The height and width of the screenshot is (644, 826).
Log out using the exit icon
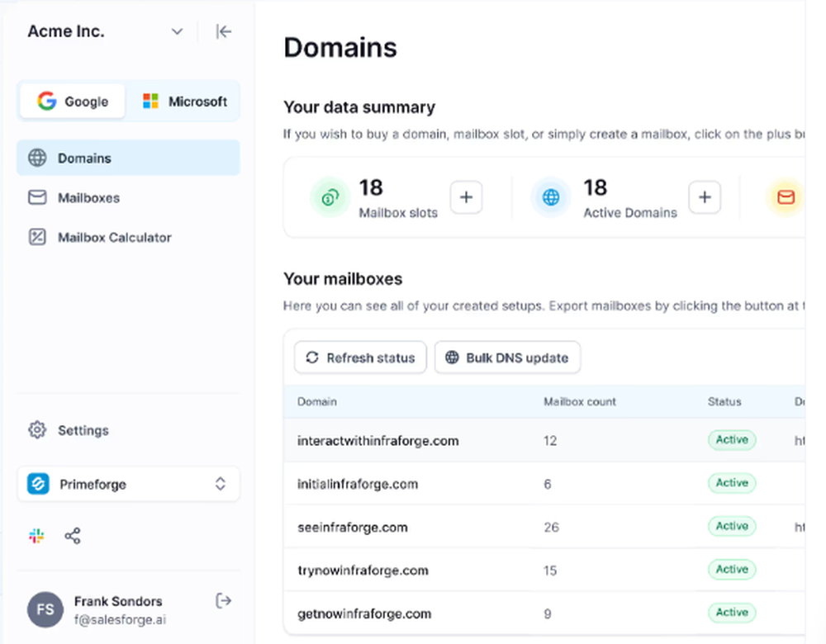pos(223,601)
